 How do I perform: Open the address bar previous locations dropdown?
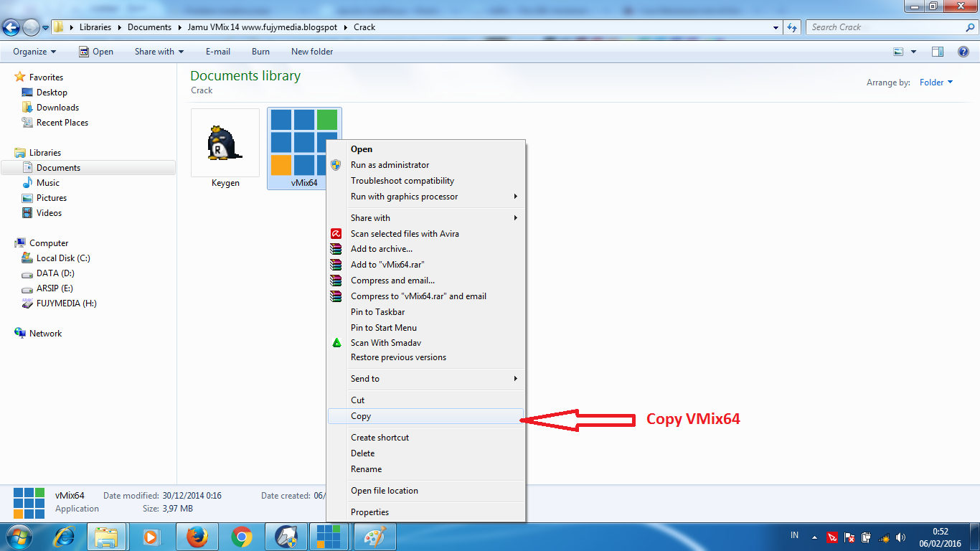click(776, 27)
